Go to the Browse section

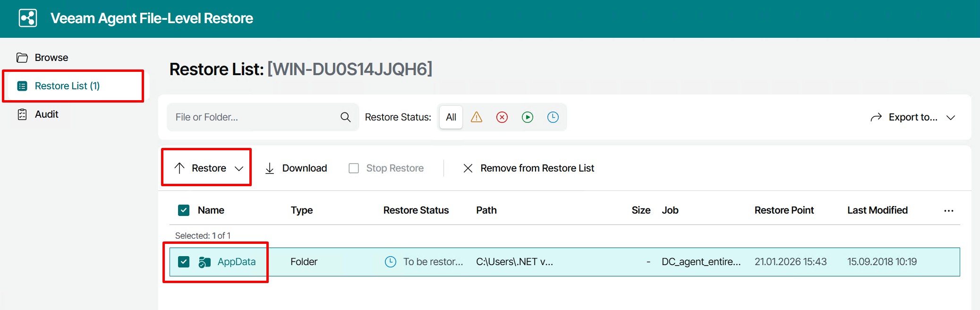[x=51, y=58]
